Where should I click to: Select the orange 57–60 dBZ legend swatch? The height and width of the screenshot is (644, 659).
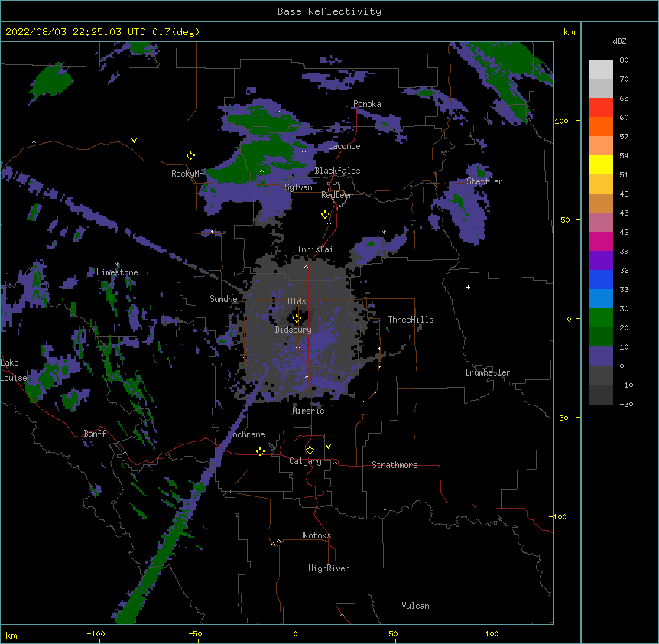[x=601, y=126]
